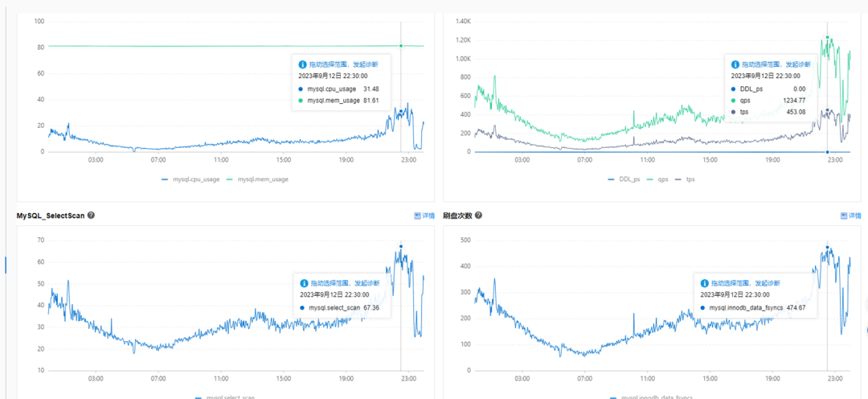Select the mem_usage value 81.61
Viewport: 868px width, 399px height.
click(371, 101)
